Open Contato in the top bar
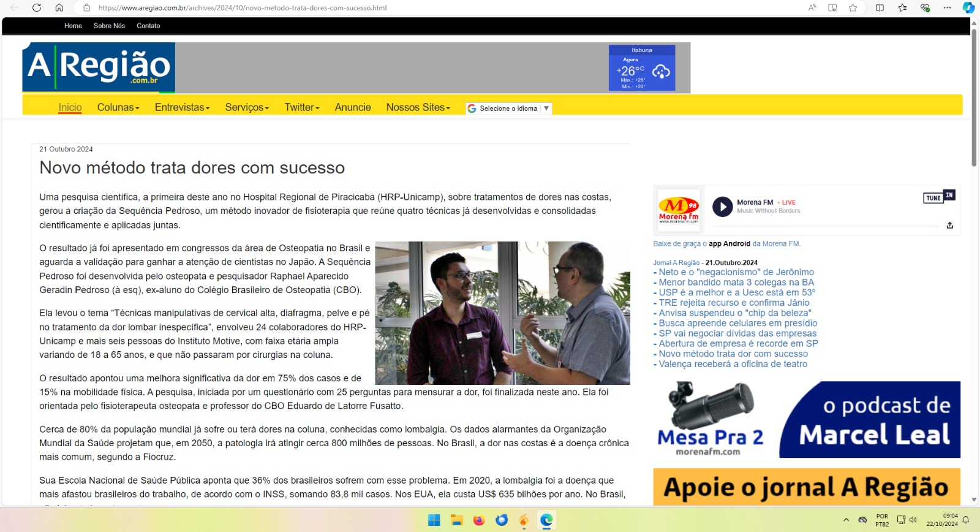 [148, 26]
